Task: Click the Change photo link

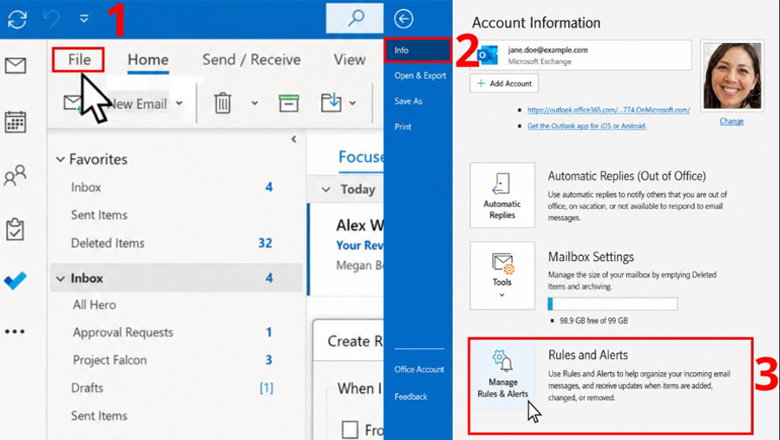Action: pyautogui.click(x=731, y=121)
